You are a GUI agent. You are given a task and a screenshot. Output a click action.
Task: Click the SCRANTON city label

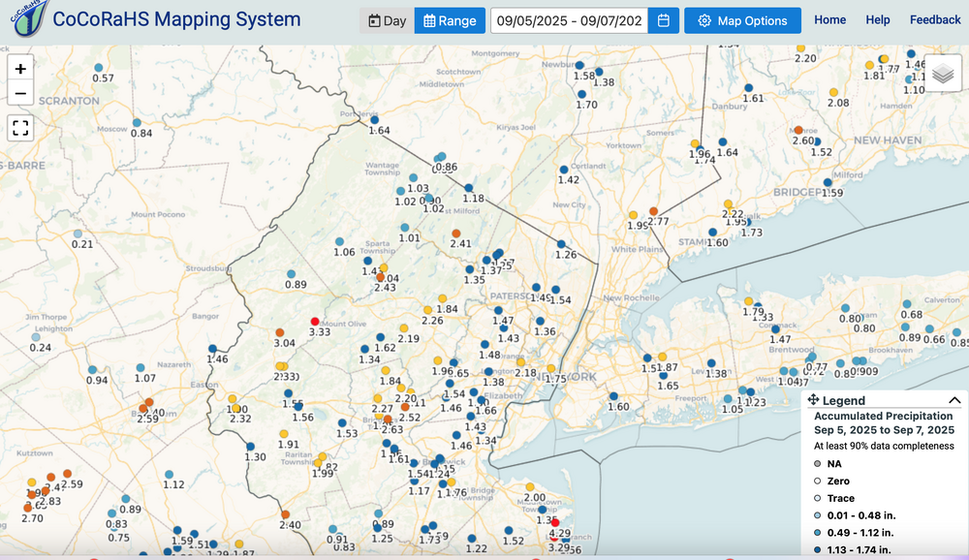(69, 101)
